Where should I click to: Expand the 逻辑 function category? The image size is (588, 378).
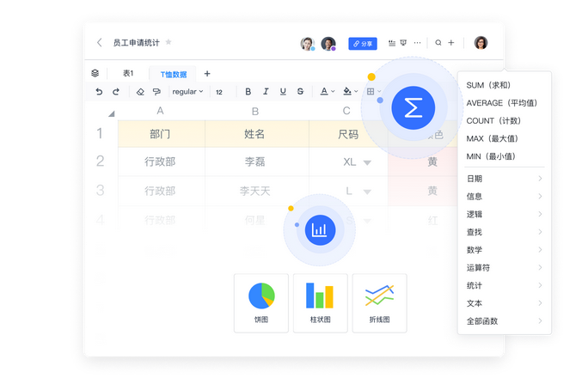pyautogui.click(x=505, y=214)
